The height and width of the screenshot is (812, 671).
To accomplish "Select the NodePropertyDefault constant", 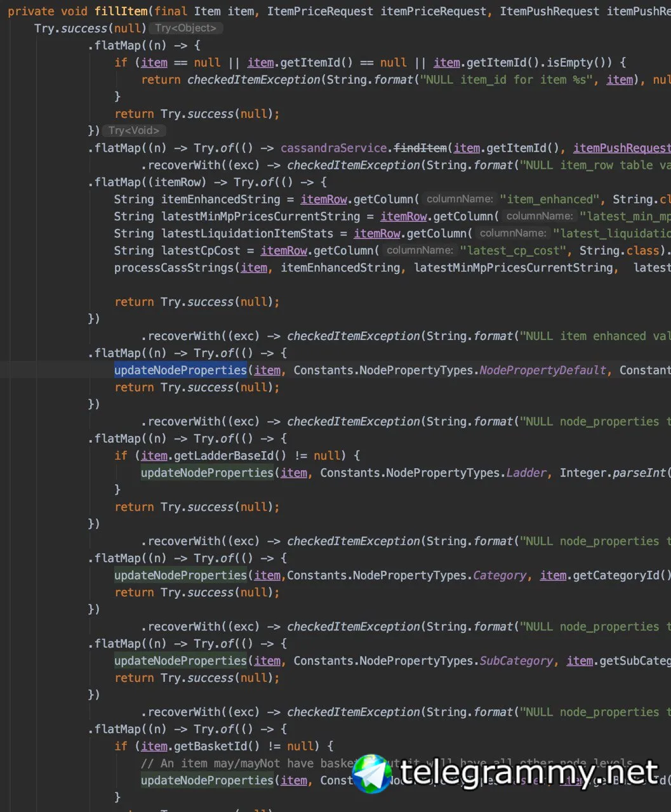I will click(x=543, y=370).
